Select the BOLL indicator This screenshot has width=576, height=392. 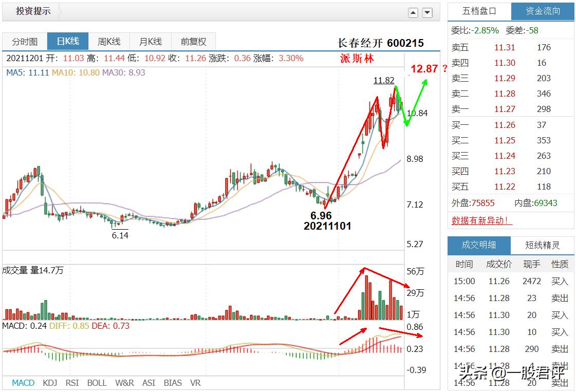(97, 383)
